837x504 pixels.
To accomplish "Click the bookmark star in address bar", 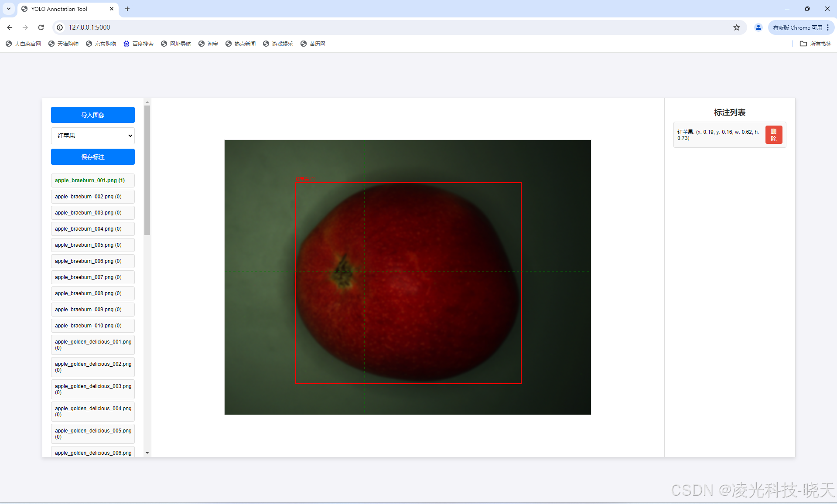I will [x=737, y=27].
